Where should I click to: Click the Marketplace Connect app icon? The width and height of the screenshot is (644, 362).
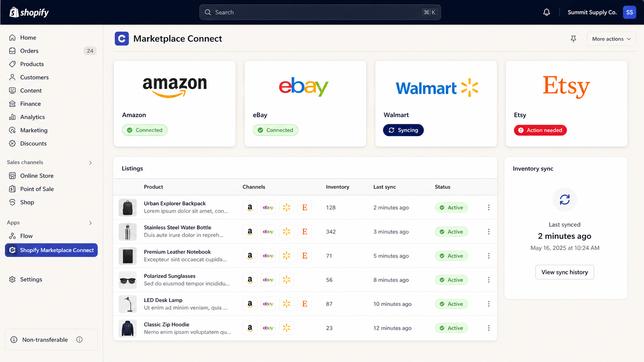click(x=122, y=38)
